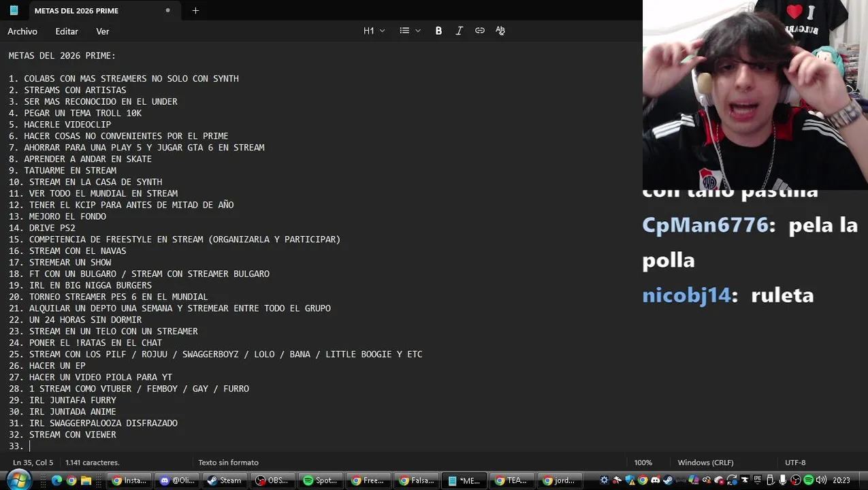Switch to the Insta... Chrome taskbar window
The image size is (868, 490).
click(x=129, y=480)
